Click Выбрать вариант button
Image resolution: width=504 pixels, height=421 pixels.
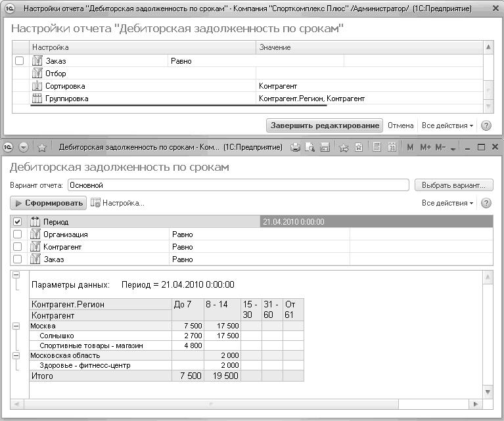click(x=453, y=185)
